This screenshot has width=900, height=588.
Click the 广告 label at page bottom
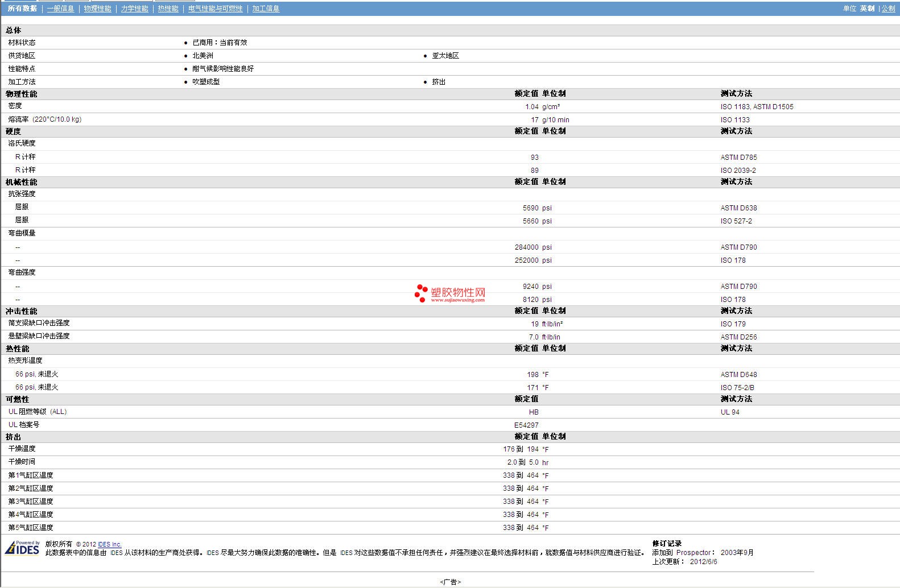point(450,582)
